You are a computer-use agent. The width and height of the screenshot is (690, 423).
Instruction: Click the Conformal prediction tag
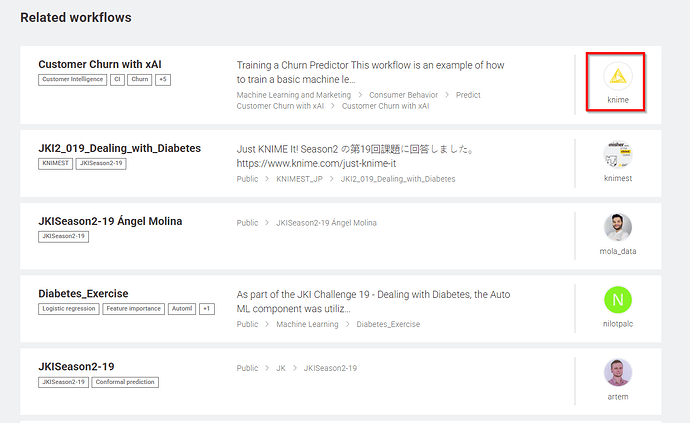[126, 382]
